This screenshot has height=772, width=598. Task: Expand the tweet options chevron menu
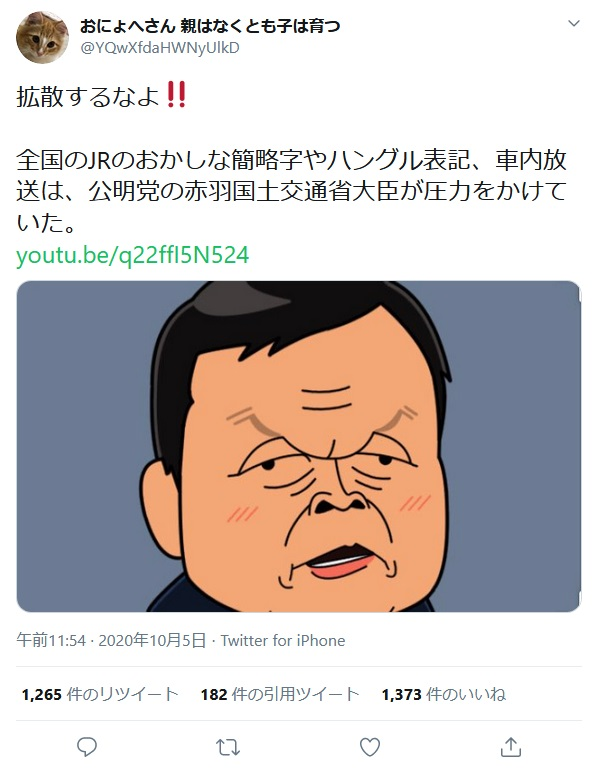(x=574, y=23)
